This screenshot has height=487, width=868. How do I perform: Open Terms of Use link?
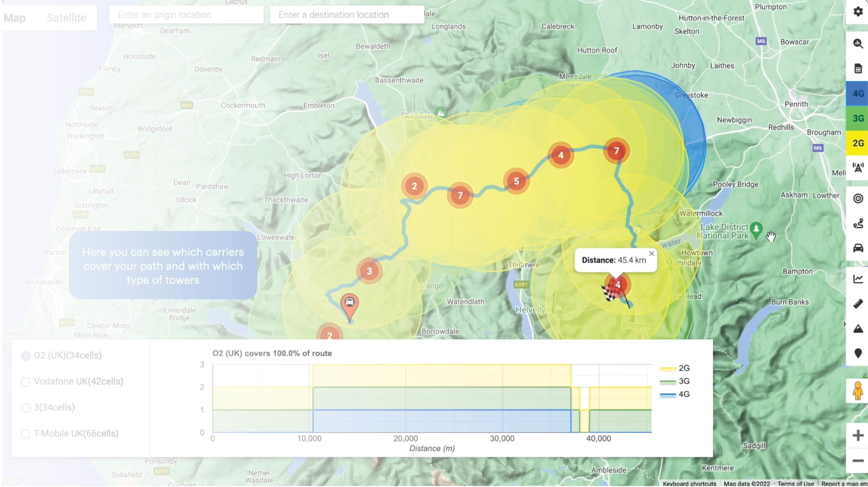[x=796, y=483]
